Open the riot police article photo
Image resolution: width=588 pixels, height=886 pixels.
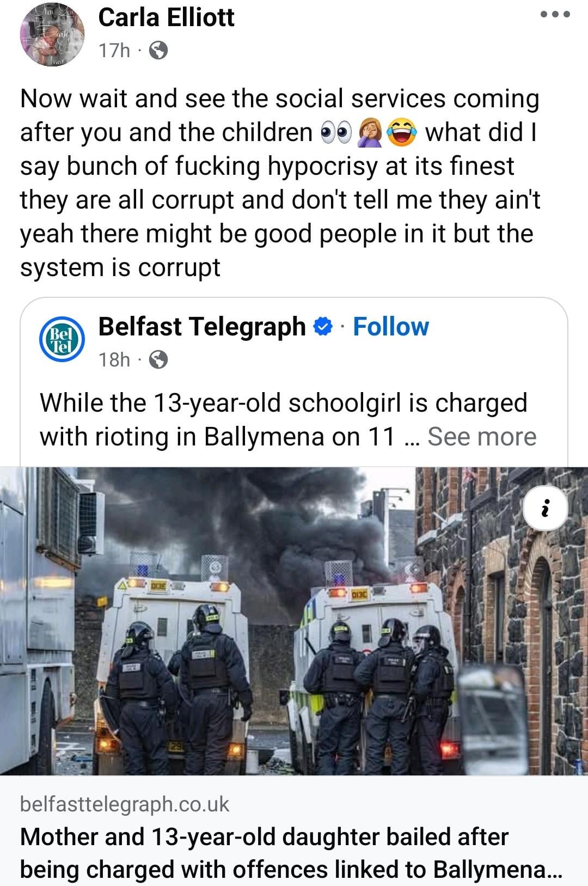(x=294, y=621)
